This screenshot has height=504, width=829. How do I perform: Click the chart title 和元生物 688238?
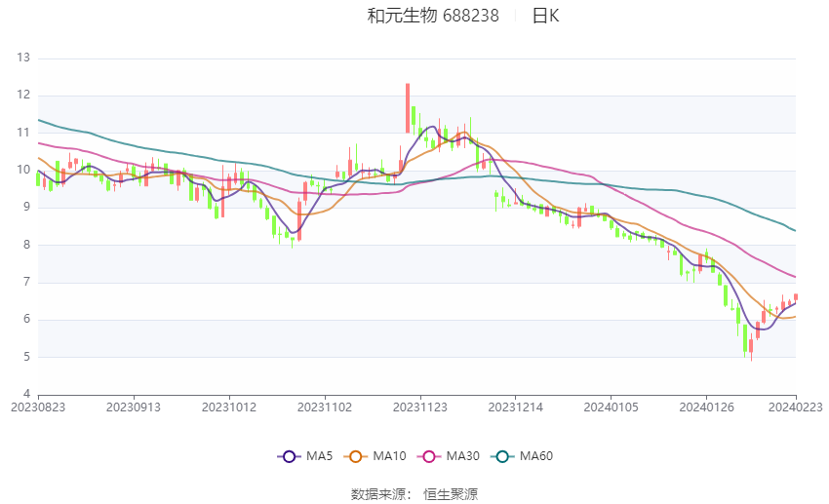(x=432, y=16)
